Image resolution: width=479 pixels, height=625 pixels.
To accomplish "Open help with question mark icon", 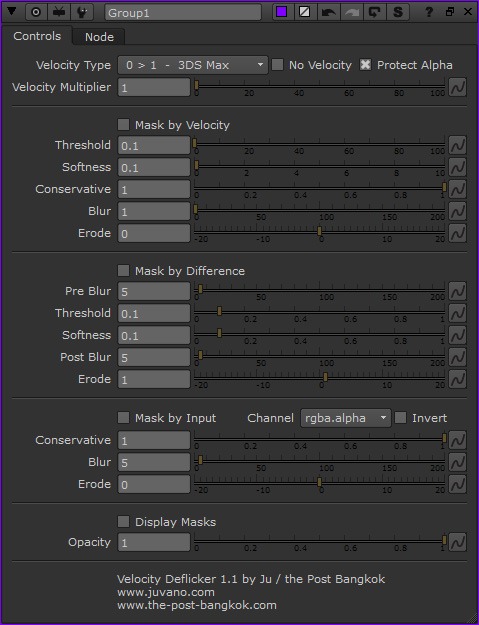I will click(x=429, y=12).
